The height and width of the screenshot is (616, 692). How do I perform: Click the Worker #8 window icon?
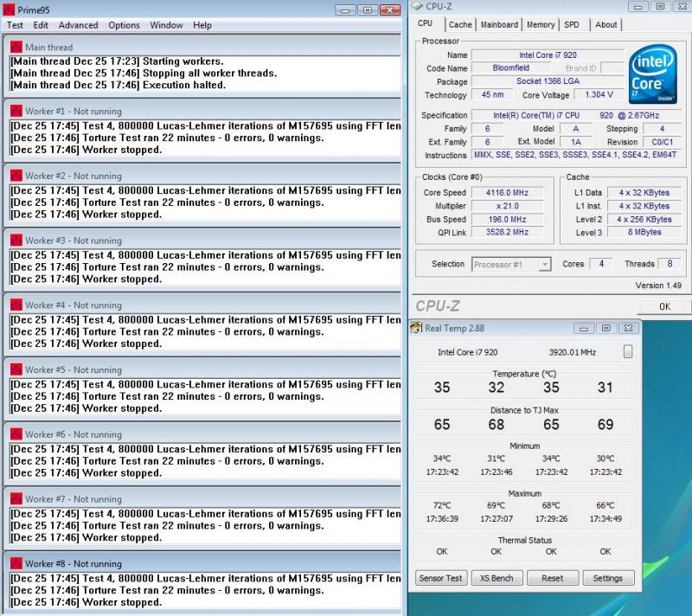pos(16,563)
